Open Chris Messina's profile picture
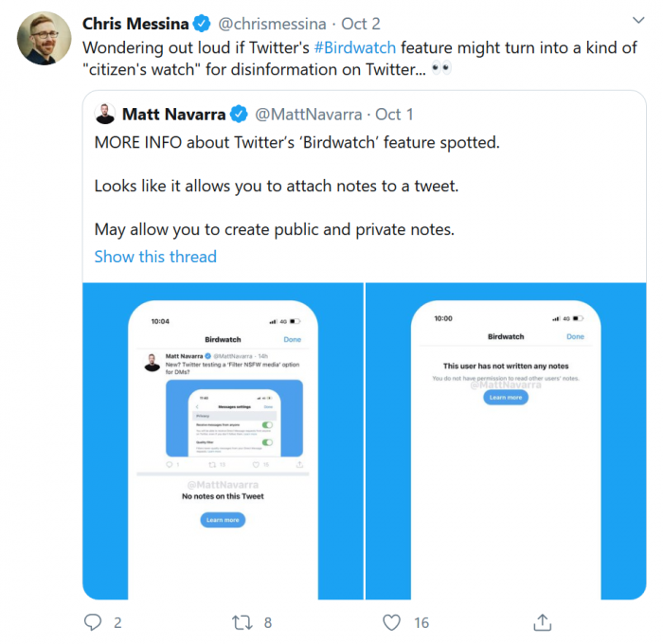Screen dimensions: 663x644 pyautogui.click(x=44, y=39)
